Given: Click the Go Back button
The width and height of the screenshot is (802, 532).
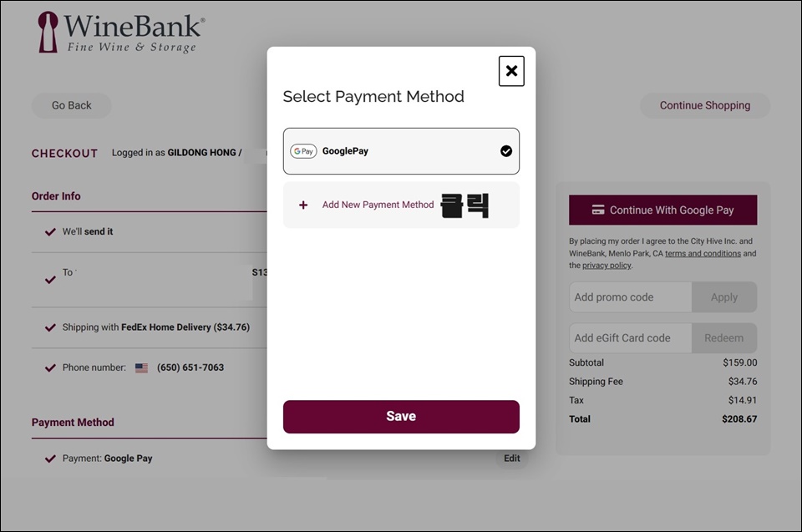Looking at the screenshot, I should click(72, 105).
